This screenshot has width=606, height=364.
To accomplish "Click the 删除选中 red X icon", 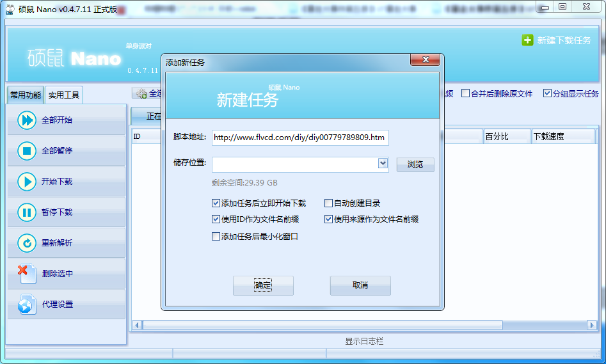I will point(26,274).
